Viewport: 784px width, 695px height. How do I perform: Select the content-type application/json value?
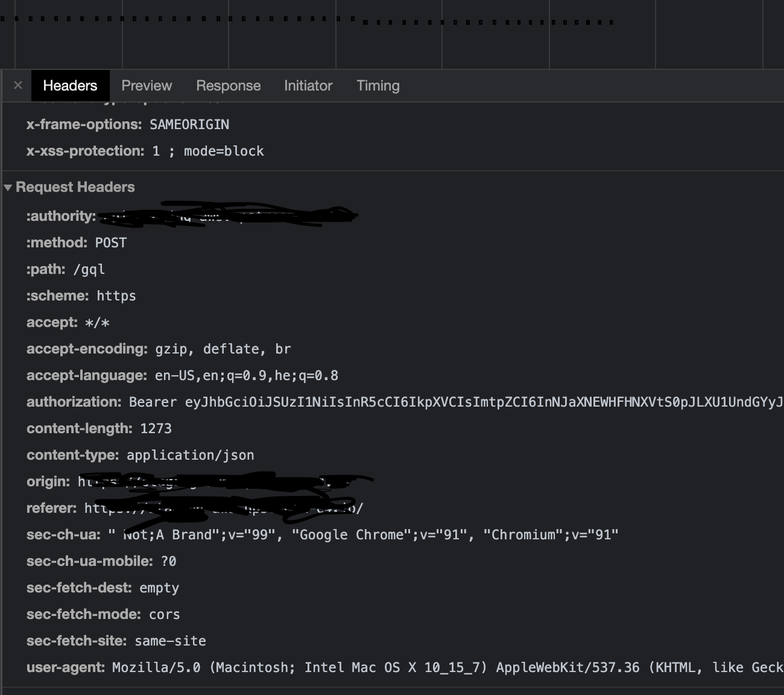click(x=191, y=455)
